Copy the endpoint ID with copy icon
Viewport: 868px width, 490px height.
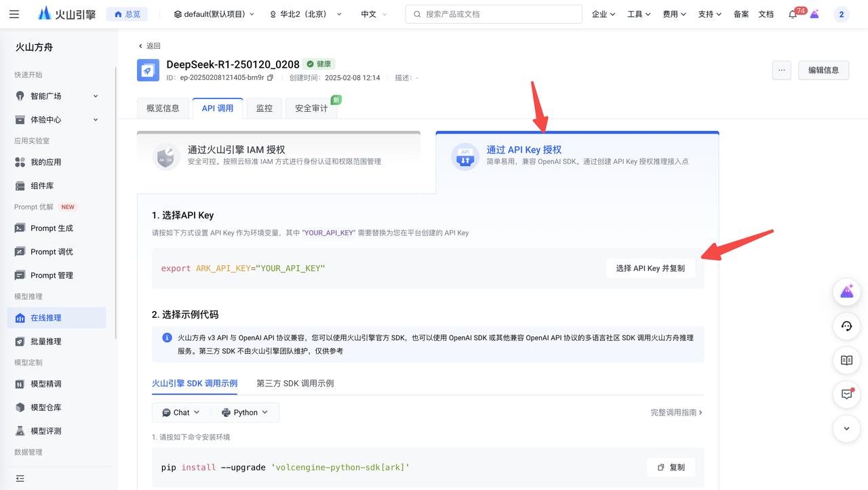(271, 78)
